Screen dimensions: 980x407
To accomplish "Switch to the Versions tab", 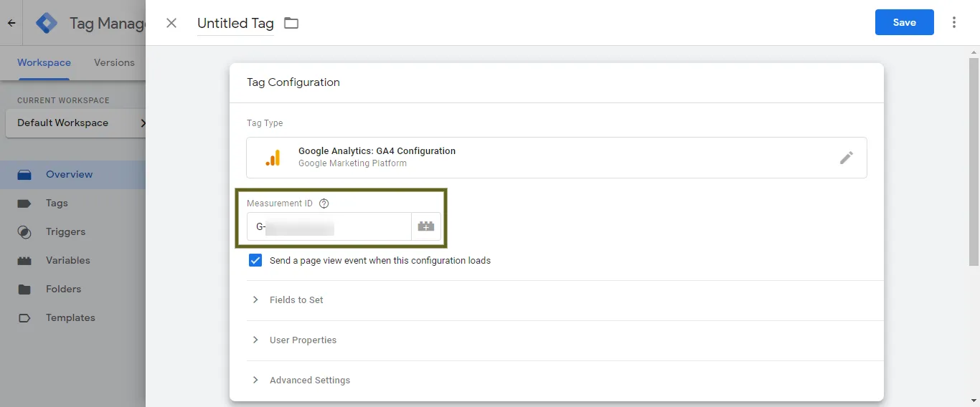I will (114, 62).
